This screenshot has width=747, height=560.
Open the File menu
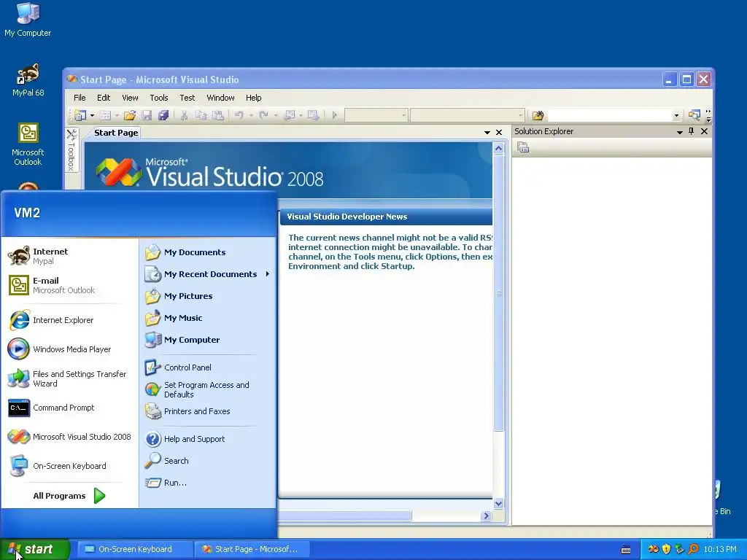pos(80,98)
